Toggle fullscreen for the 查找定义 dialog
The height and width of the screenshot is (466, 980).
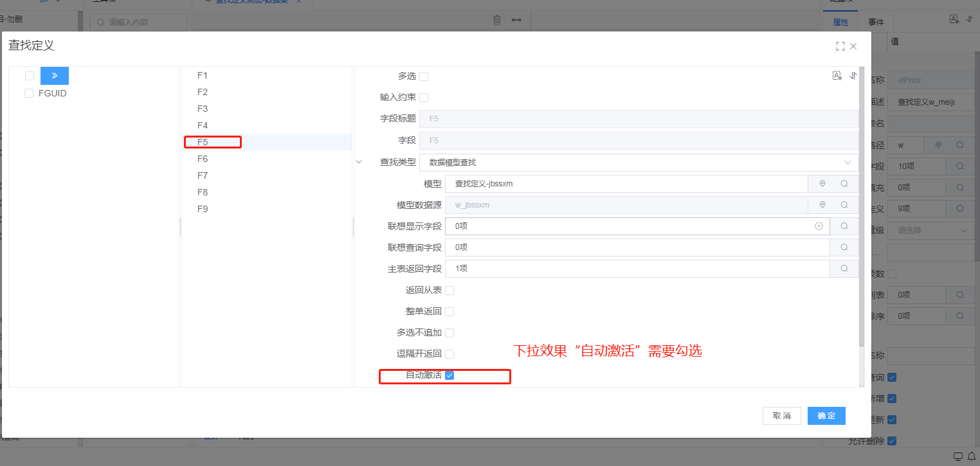(840, 46)
